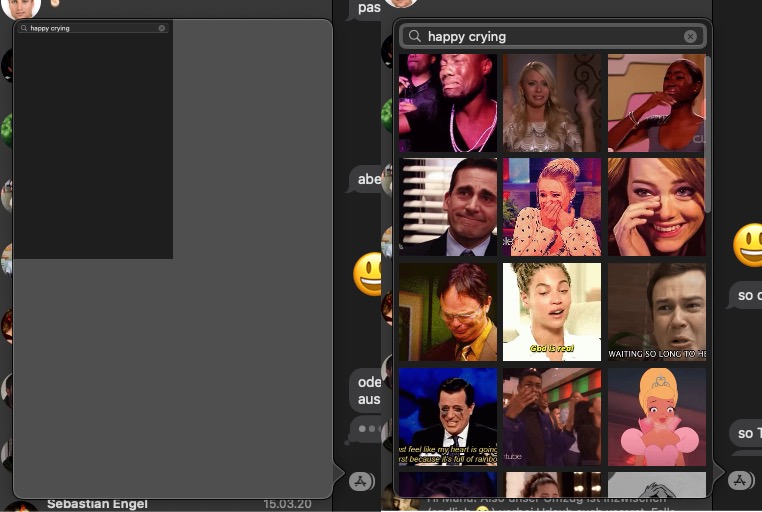This screenshot has width=762, height=512.
Task: Select the GIF of the redhead wiping a tear
Action: (656, 207)
